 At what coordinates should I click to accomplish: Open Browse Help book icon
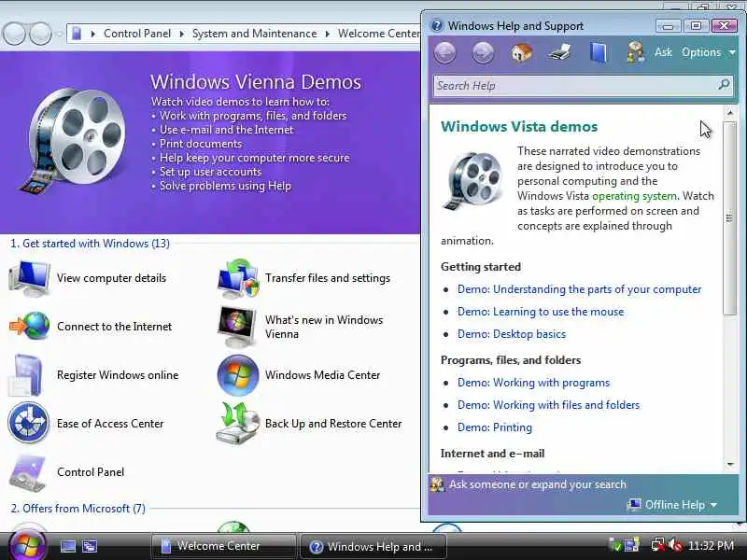tap(599, 52)
